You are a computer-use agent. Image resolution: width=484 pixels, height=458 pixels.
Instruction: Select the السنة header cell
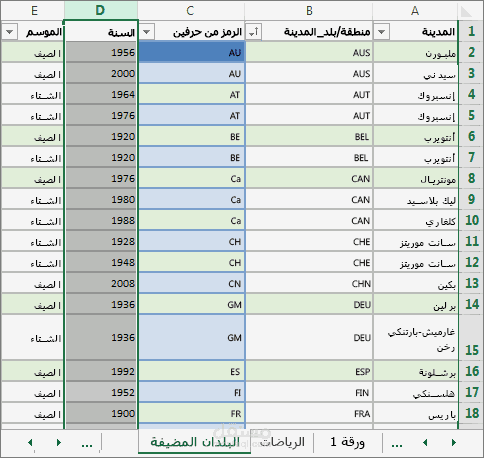coord(101,32)
